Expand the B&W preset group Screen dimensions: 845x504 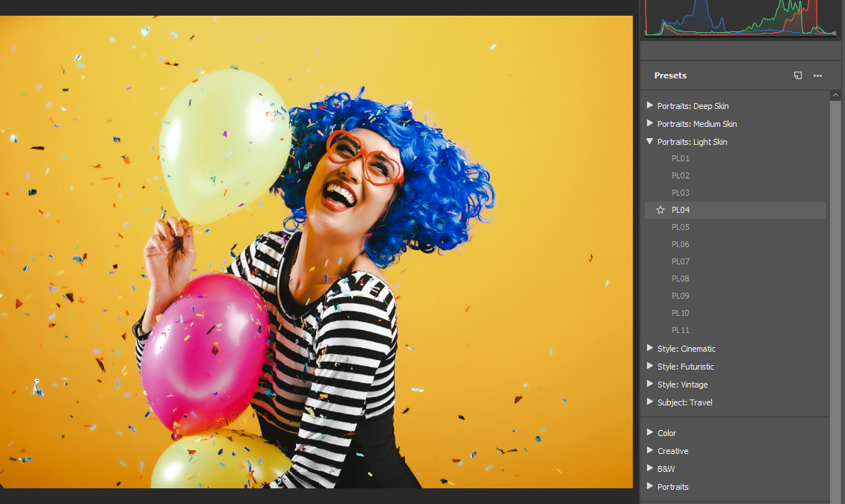tap(650, 468)
